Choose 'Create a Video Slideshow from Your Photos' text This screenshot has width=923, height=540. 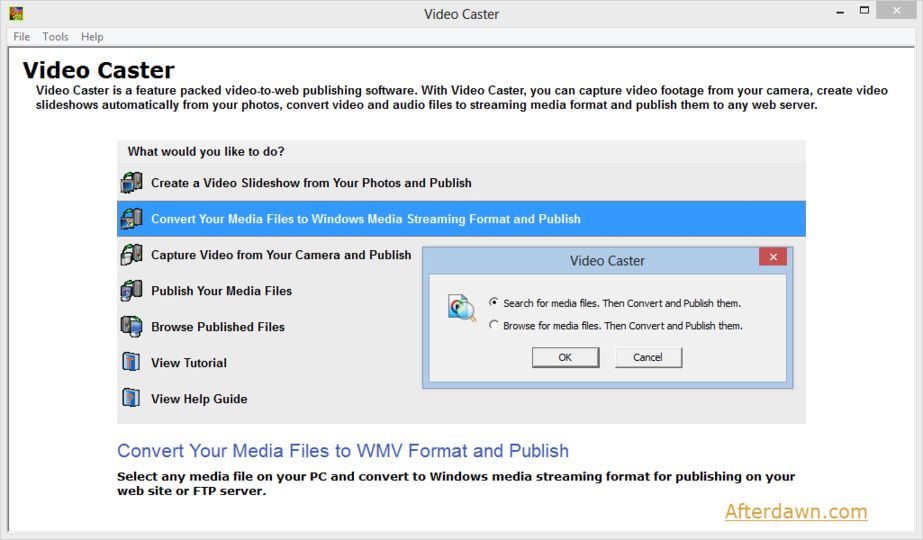(x=311, y=183)
